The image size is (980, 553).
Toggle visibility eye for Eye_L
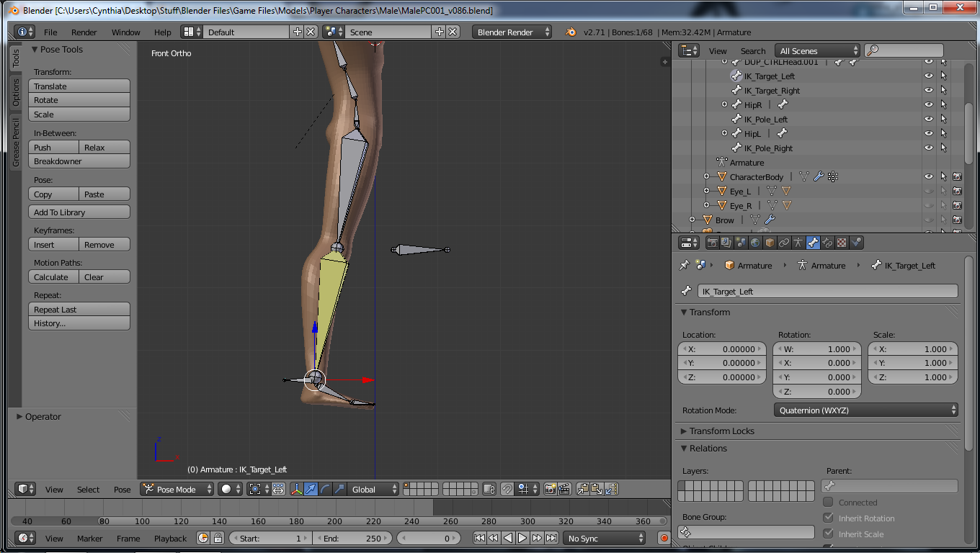[929, 191]
